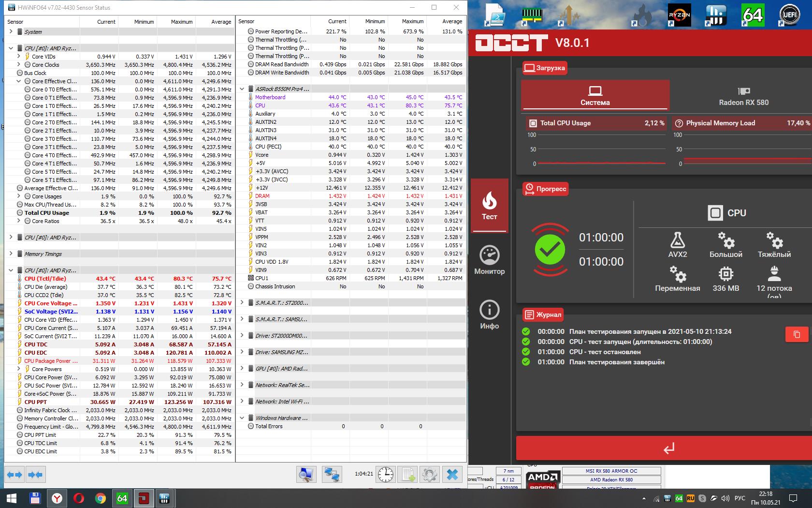Image resolution: width=812 pixels, height=508 pixels.
Task: Start logging with the sheet-plus icon
Action: [408, 475]
